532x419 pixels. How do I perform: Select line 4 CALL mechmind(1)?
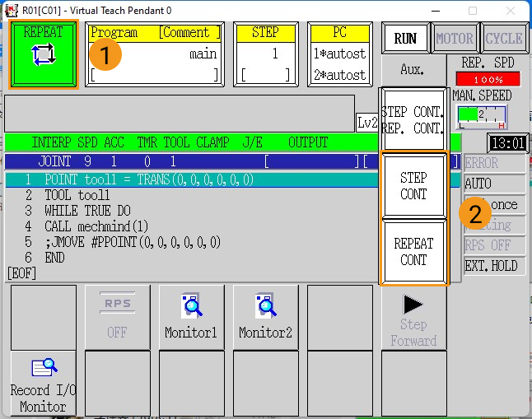192,226
